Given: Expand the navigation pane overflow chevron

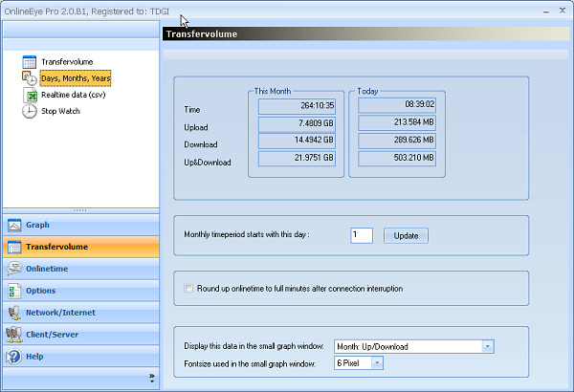Looking at the screenshot, I should [152, 378].
